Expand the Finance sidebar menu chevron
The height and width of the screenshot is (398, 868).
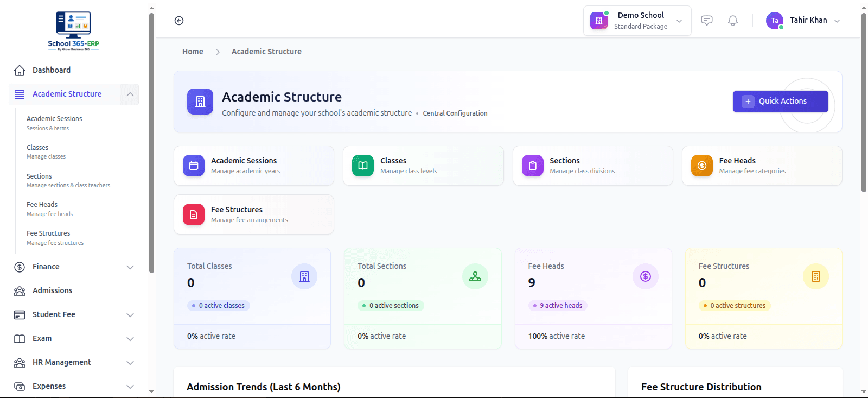(x=130, y=267)
